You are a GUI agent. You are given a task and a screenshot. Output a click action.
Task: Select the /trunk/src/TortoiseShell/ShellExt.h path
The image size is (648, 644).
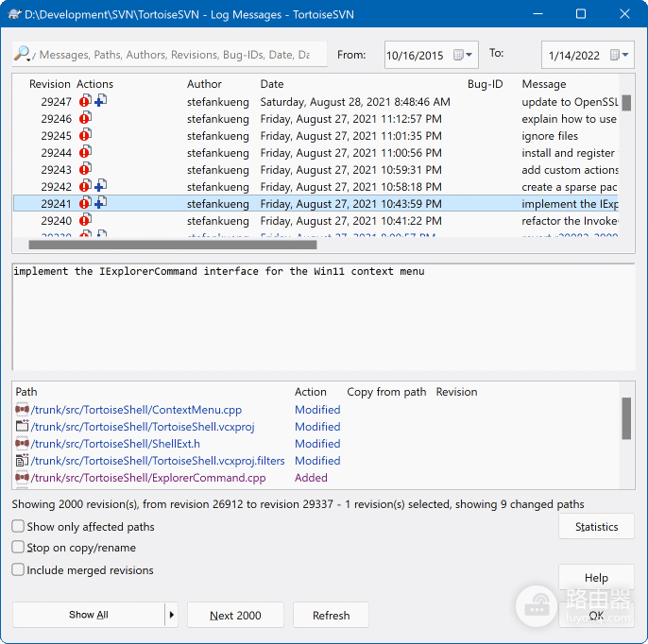pyautogui.click(x=115, y=443)
